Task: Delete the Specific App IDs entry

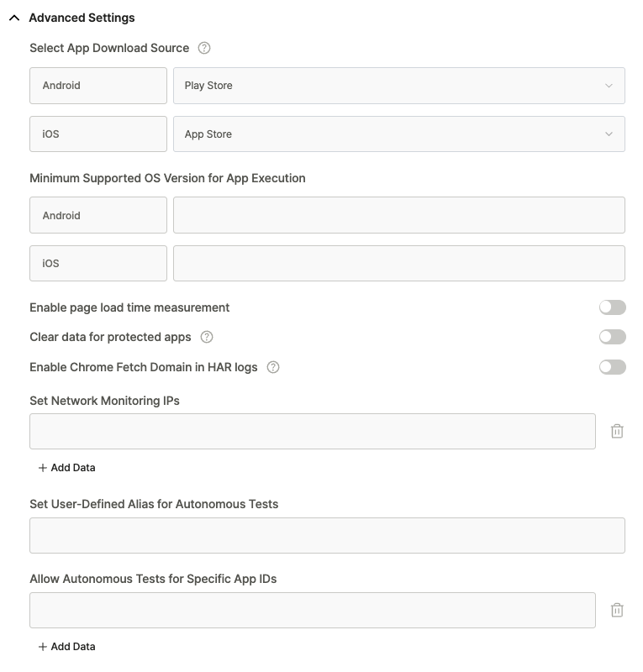Action: pos(617,611)
